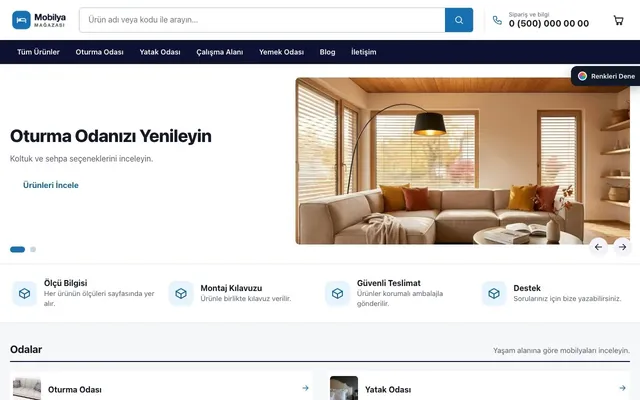Click the Sipariş ve bilgi label

pyautogui.click(x=529, y=15)
